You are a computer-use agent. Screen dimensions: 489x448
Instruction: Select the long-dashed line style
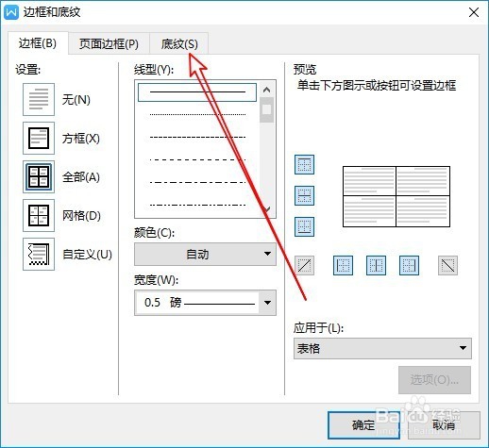(x=197, y=159)
